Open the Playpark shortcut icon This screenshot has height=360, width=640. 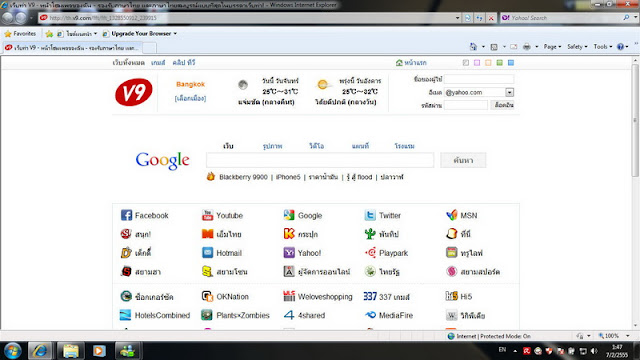pos(370,253)
